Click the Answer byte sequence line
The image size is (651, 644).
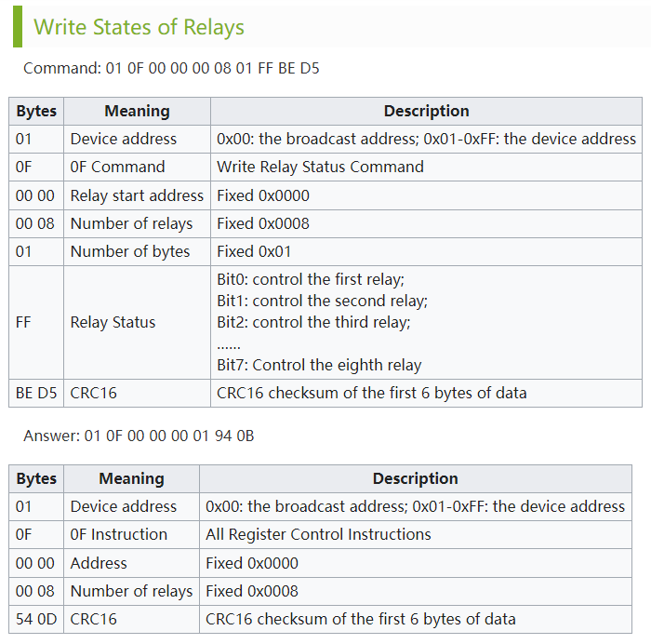click(x=139, y=436)
